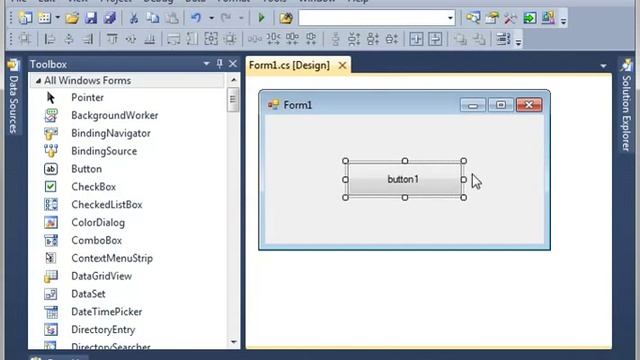Select the Button control in Toolbox
The height and width of the screenshot is (360, 640).
[x=86, y=169]
